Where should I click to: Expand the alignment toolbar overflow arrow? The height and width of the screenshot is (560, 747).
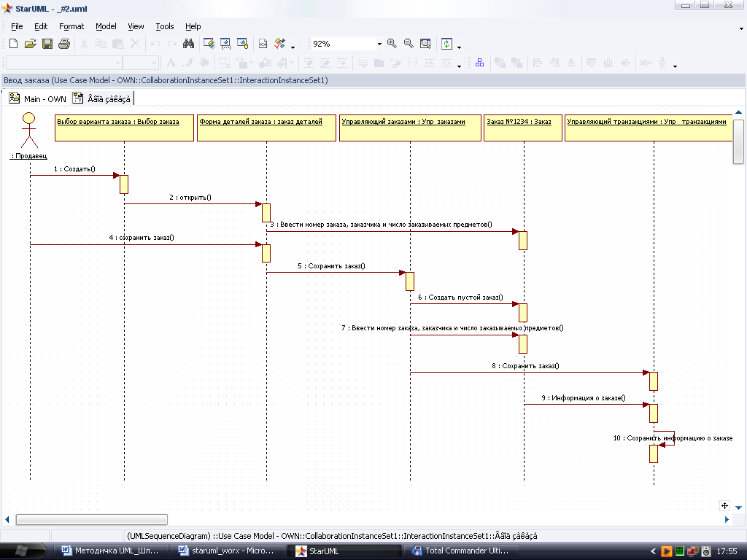tap(675, 66)
